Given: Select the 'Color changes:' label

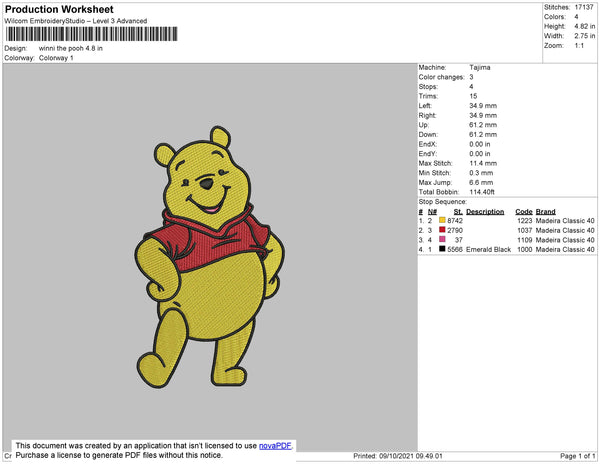Looking at the screenshot, I should (x=442, y=77).
